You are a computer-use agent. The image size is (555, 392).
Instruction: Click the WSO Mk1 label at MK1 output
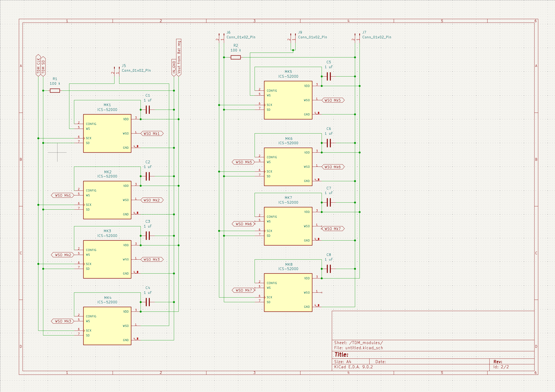tap(152, 134)
